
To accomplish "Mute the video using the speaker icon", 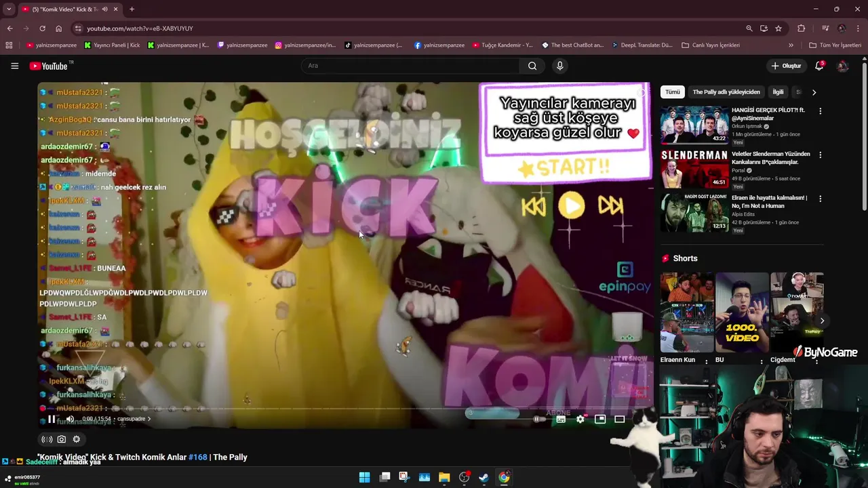I will 70,419.
